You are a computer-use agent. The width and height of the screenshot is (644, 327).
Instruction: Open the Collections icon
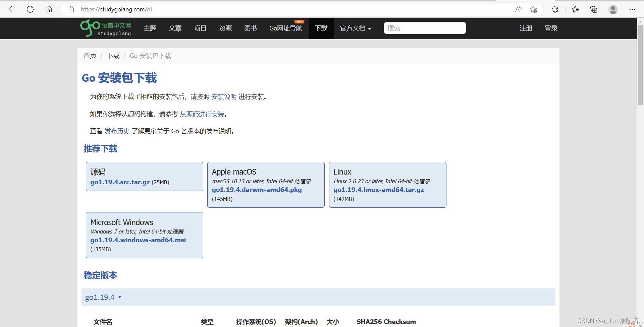click(x=594, y=9)
